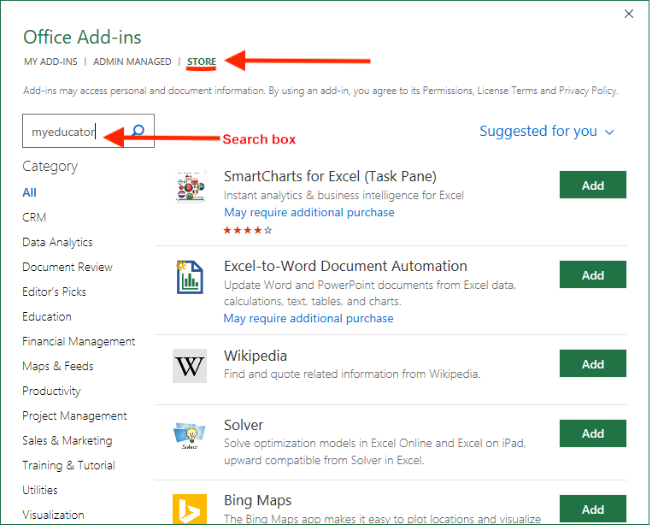Filter by the Education category
651x526 pixels.
click(x=47, y=317)
